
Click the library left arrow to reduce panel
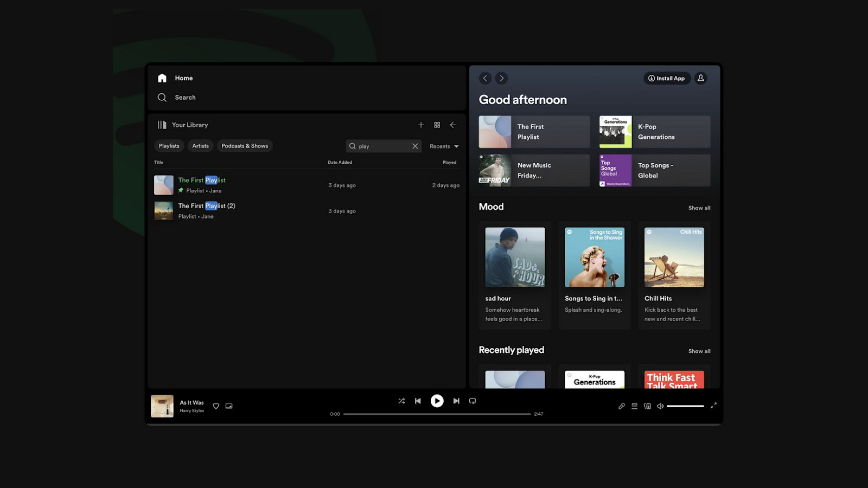[453, 125]
